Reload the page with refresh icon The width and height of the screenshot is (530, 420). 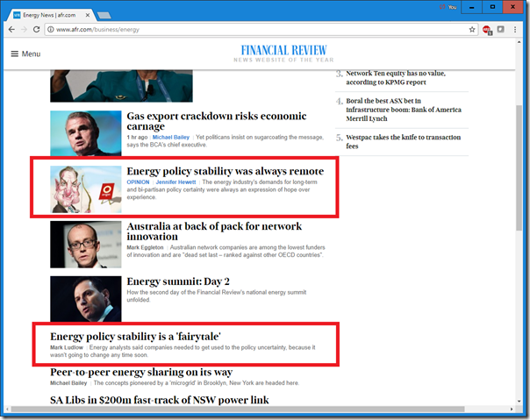[x=37, y=30]
